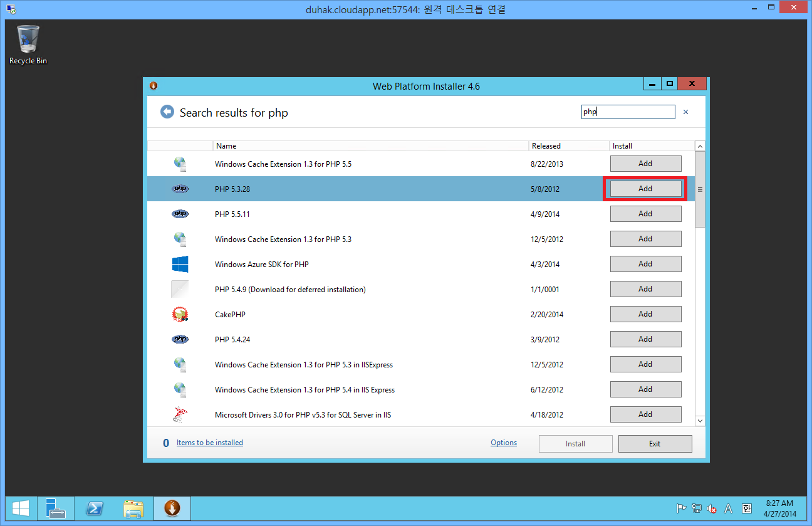The width and height of the screenshot is (812, 526).
Task: Select the CakePHP row name
Action: click(230, 314)
